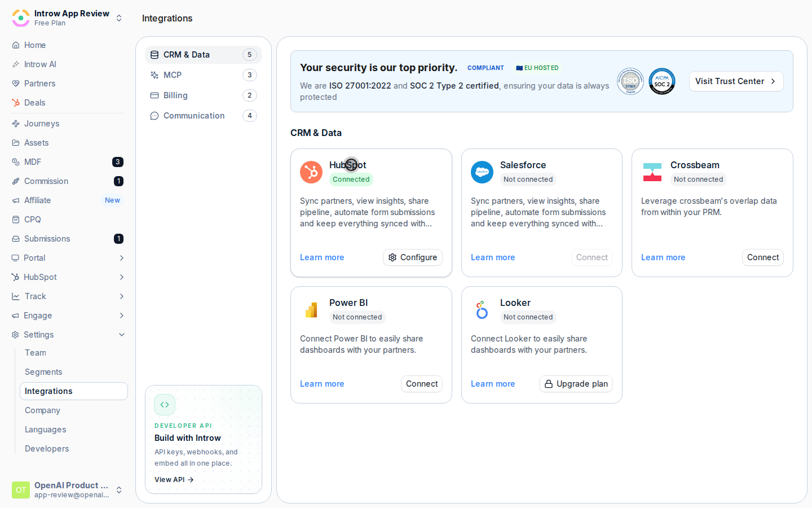Open the Segments settings page
812x508 pixels.
74,372
